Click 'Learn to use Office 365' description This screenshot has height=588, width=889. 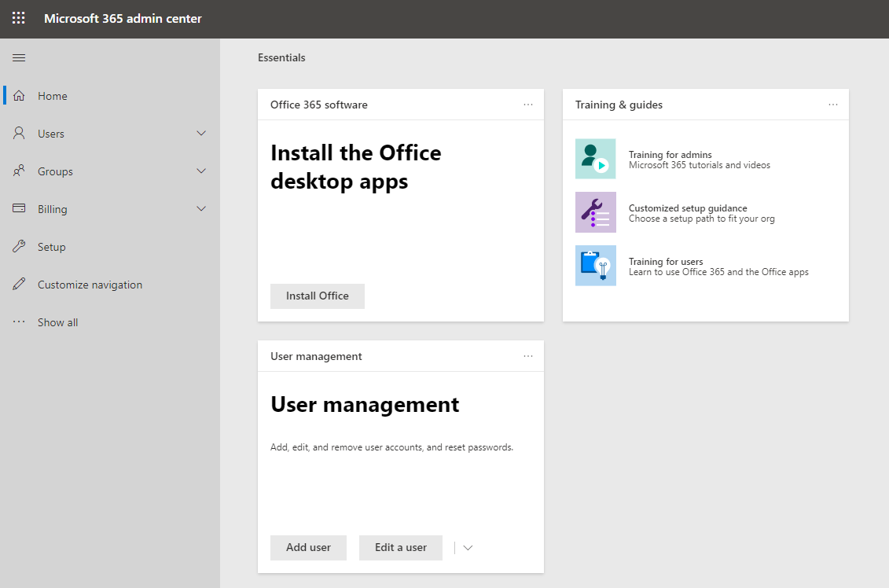[x=718, y=272]
